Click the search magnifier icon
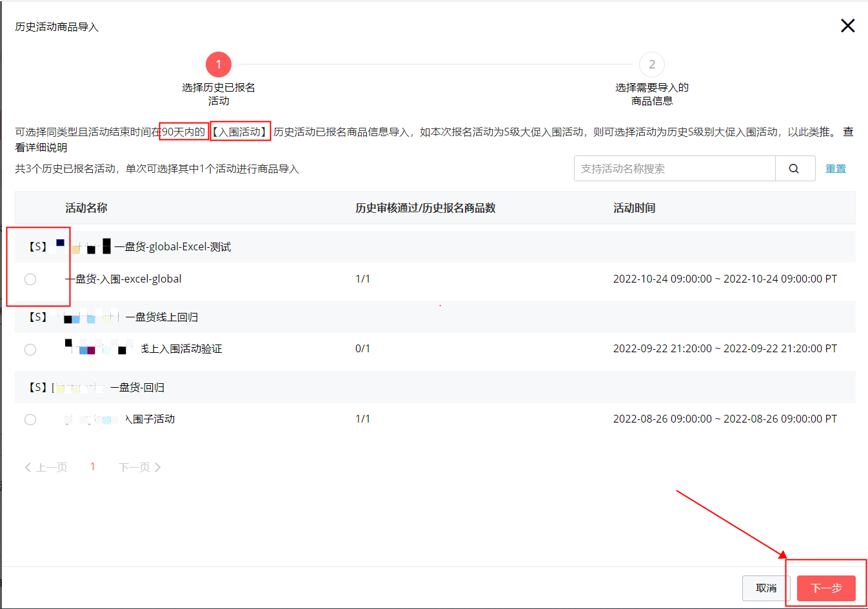This screenshot has width=868, height=609. click(794, 168)
